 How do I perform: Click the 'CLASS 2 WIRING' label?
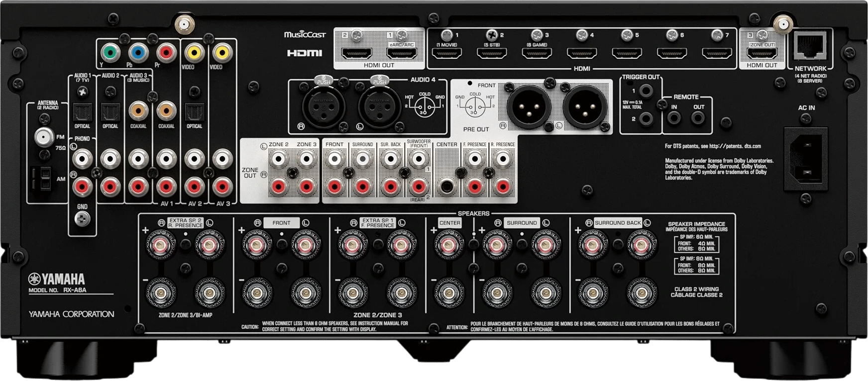(696, 289)
